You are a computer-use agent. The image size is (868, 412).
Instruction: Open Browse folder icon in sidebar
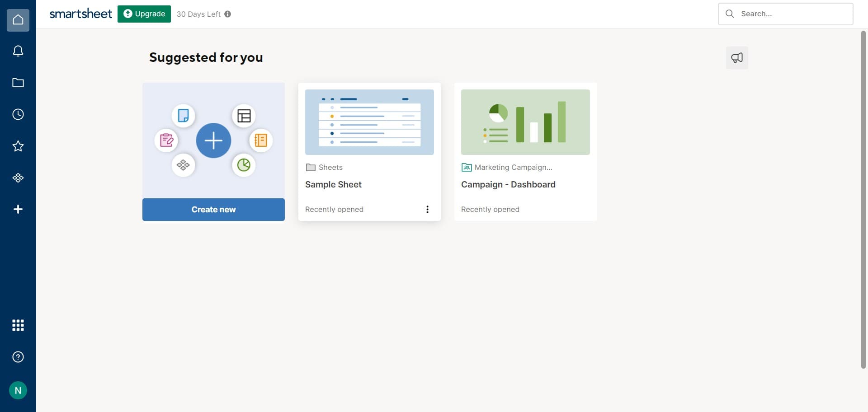click(18, 83)
